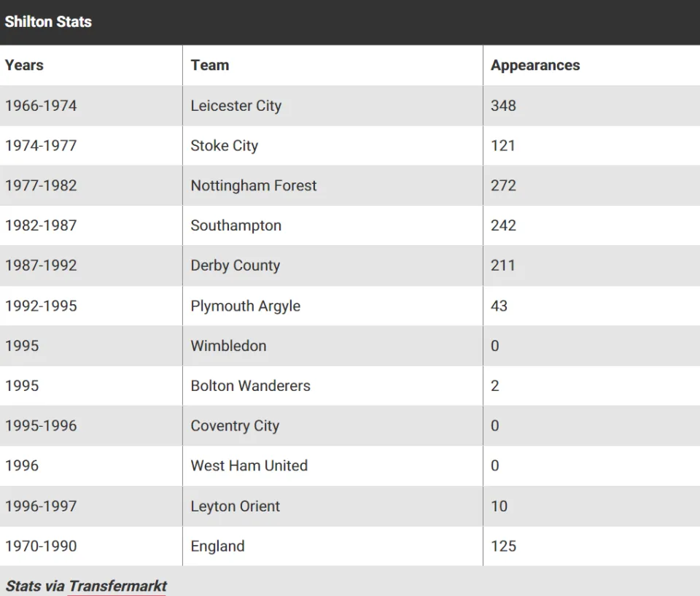The height and width of the screenshot is (596, 700).
Task: Select Derby County in the table
Action: click(x=236, y=266)
